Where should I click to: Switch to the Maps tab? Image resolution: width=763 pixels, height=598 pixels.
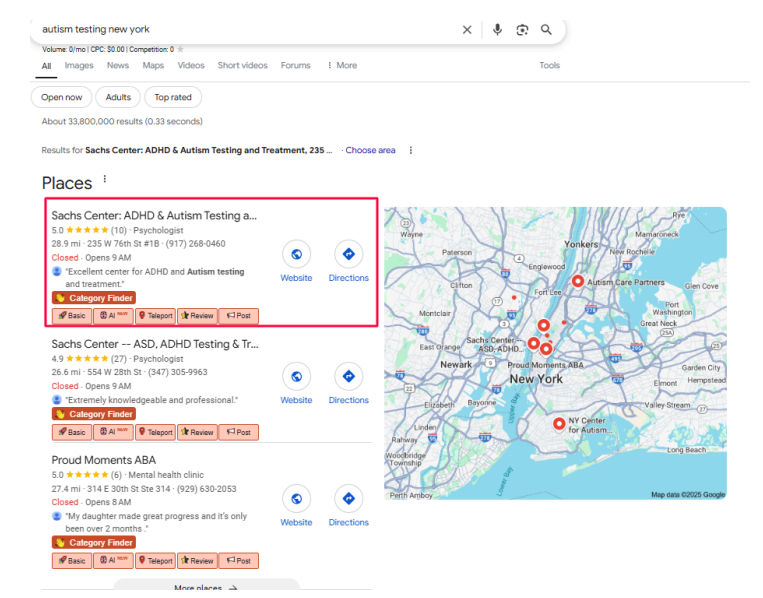(x=153, y=65)
